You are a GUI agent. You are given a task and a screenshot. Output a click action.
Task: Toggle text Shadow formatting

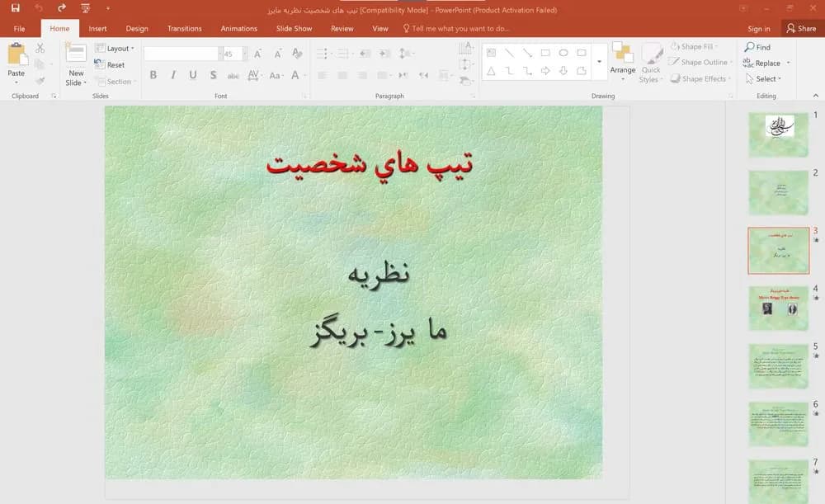[213, 75]
